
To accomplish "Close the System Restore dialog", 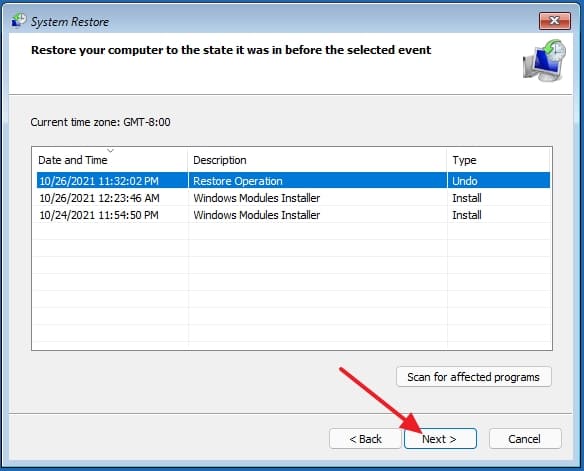I will pyautogui.click(x=555, y=20).
